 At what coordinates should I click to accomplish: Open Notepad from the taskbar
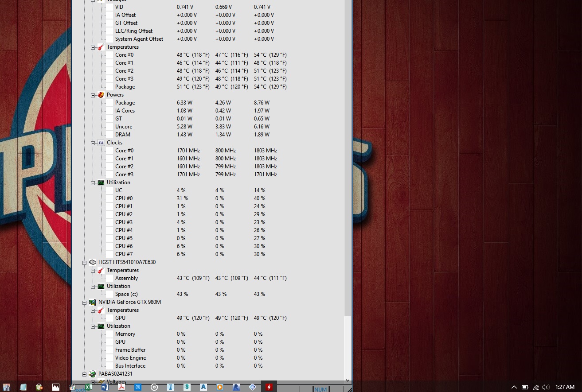pyautogui.click(x=23, y=387)
